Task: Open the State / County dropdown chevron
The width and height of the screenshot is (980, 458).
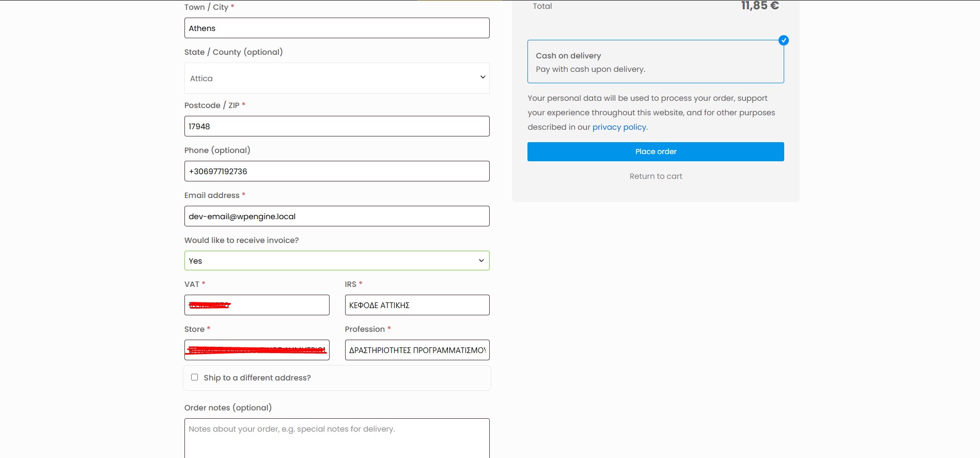Action: tap(483, 78)
